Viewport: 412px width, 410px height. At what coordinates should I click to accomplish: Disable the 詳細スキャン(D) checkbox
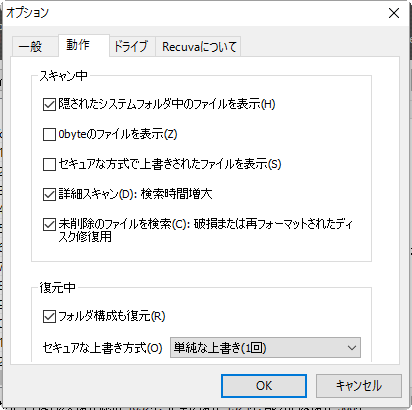(x=49, y=194)
